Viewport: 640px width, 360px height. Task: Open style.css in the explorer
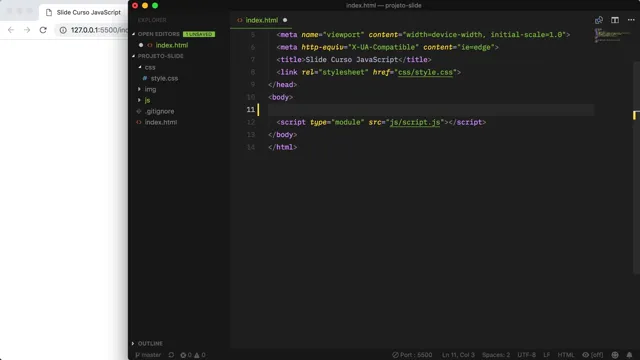tap(164, 78)
